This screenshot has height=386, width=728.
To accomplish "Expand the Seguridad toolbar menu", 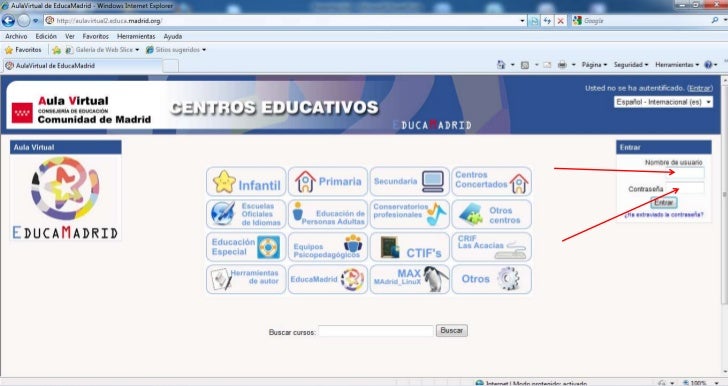I will tap(630, 65).
